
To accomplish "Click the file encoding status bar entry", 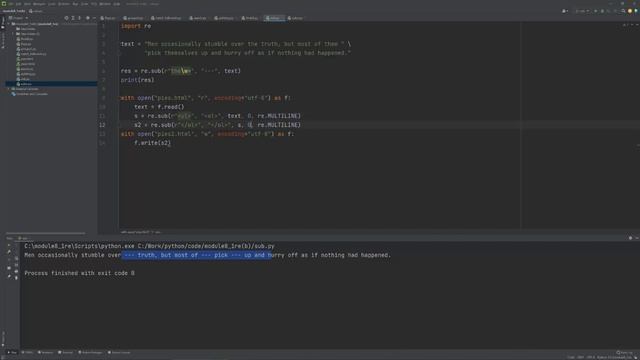I will (x=591, y=358).
